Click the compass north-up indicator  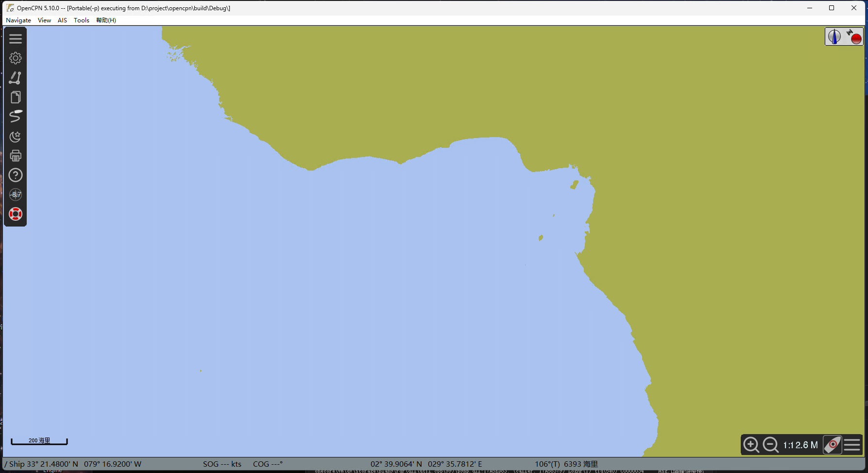[x=834, y=37]
